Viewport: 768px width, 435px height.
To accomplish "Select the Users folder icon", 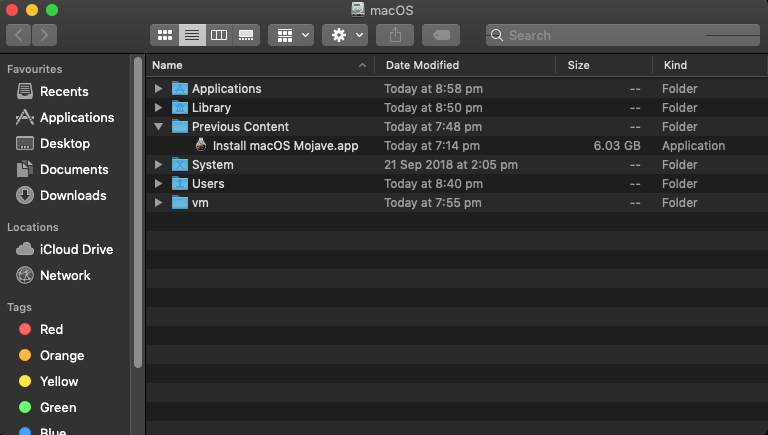I will (x=180, y=184).
